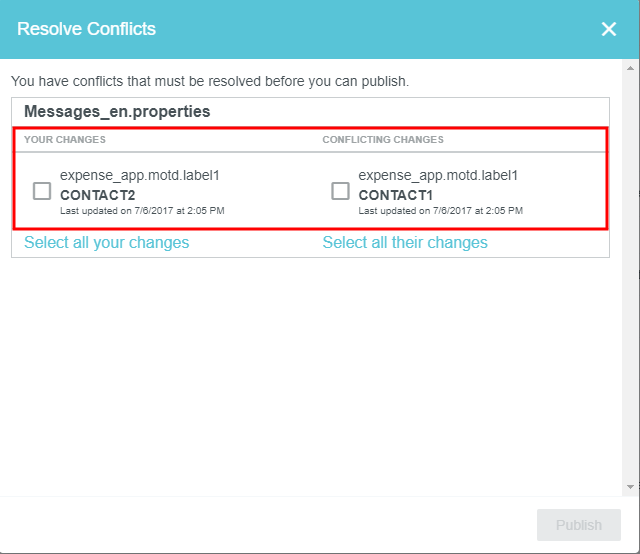Screen dimensions: 640x554
Task: Select expense_app.motd.label1 key above CONTACT2
Action: point(140,175)
